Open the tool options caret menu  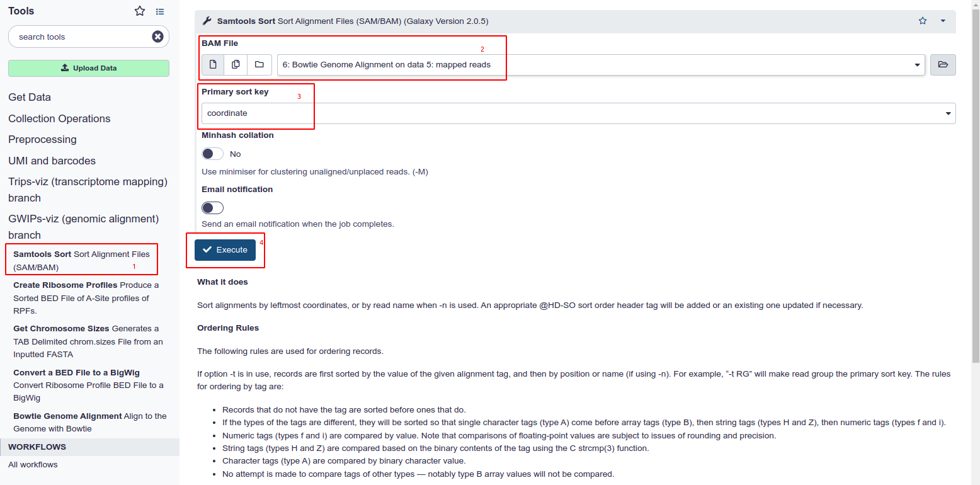click(x=943, y=21)
